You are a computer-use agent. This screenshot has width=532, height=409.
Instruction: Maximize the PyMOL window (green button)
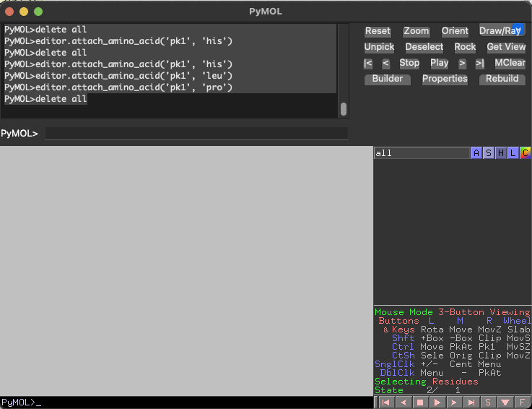(38, 12)
